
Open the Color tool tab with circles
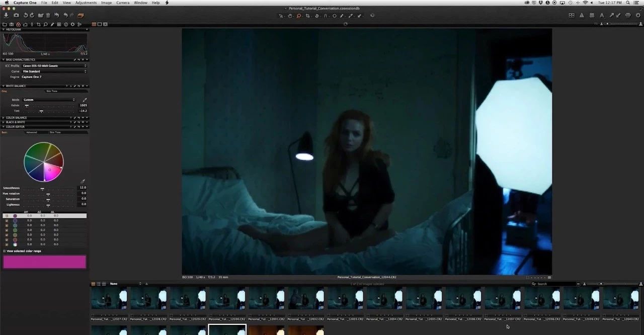pyautogui.click(x=19, y=24)
